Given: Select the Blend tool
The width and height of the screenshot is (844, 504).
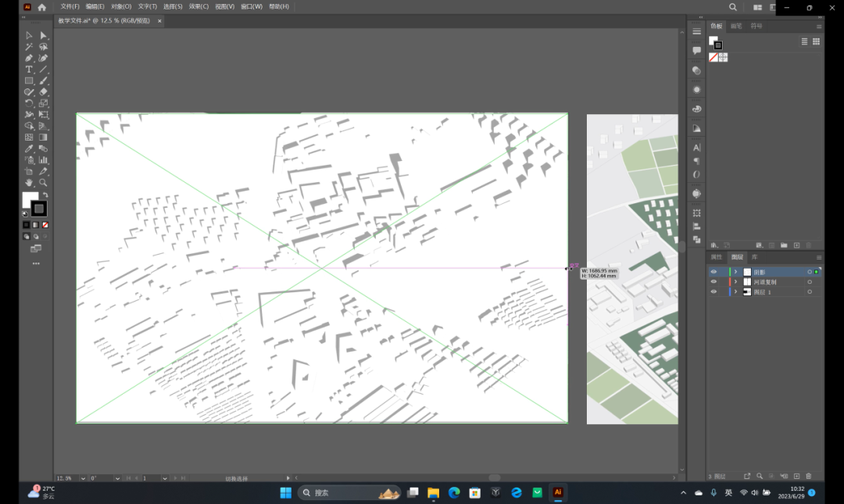Looking at the screenshot, I should (x=44, y=148).
